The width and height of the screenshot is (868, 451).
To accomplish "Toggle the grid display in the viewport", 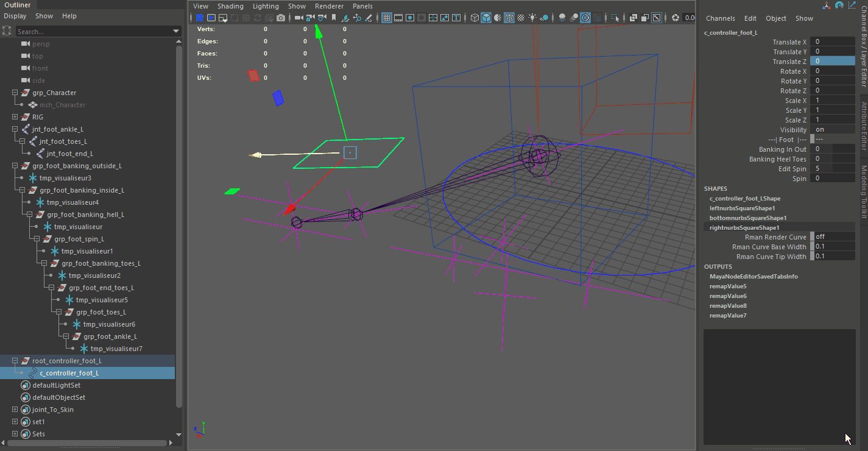I will [386, 18].
